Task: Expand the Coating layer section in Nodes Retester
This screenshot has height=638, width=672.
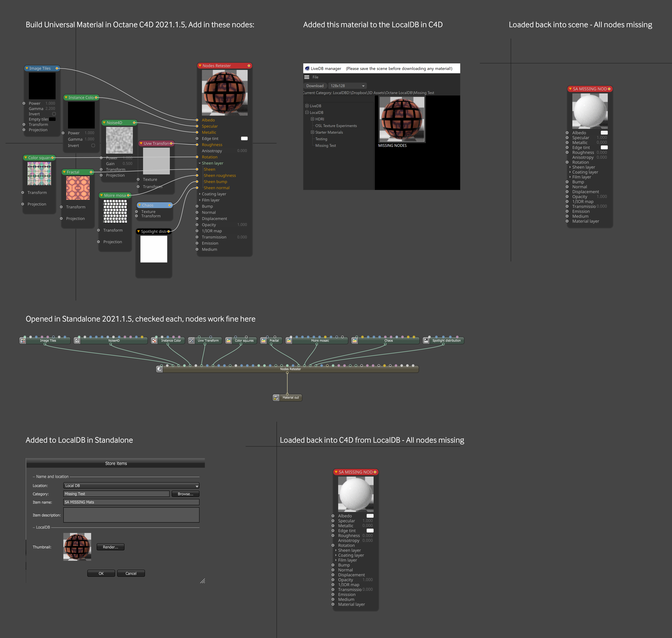Action: [200, 194]
